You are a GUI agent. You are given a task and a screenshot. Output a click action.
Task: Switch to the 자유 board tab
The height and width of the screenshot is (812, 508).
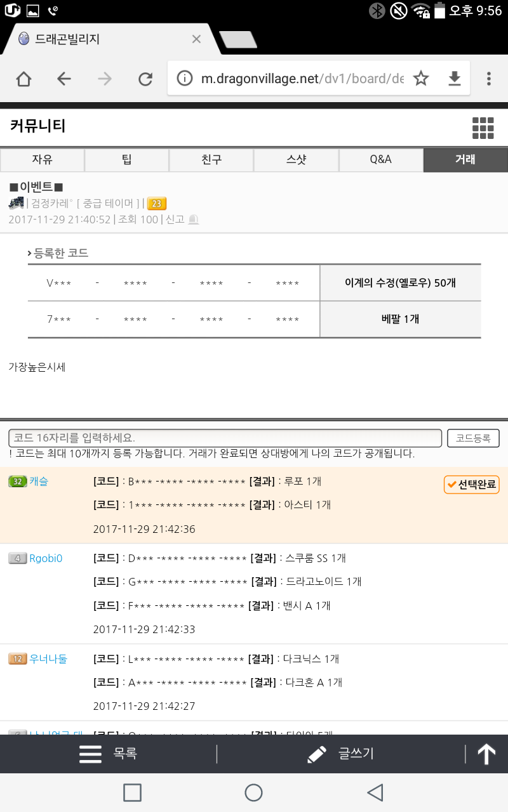[x=42, y=160]
